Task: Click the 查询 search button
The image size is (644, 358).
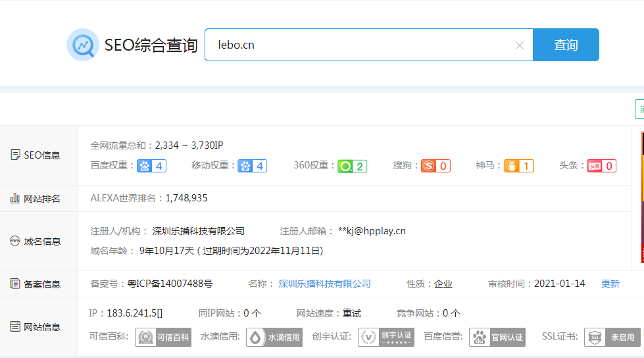Action: coord(566,45)
